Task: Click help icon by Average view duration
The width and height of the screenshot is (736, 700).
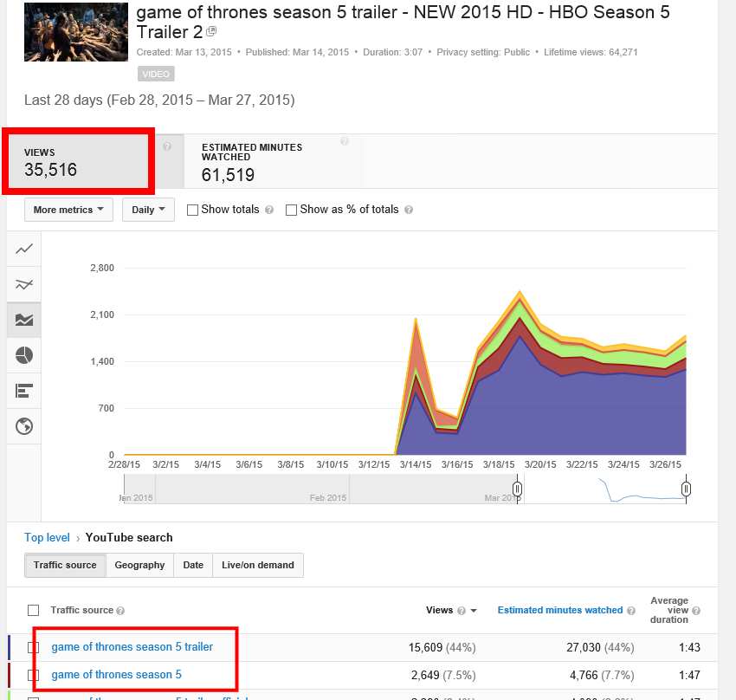Action: pos(696,611)
